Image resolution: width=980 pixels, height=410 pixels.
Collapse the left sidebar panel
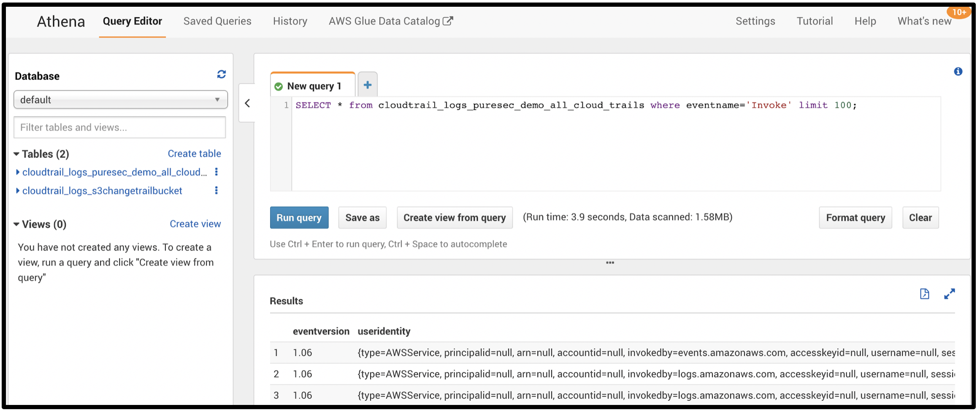click(247, 103)
